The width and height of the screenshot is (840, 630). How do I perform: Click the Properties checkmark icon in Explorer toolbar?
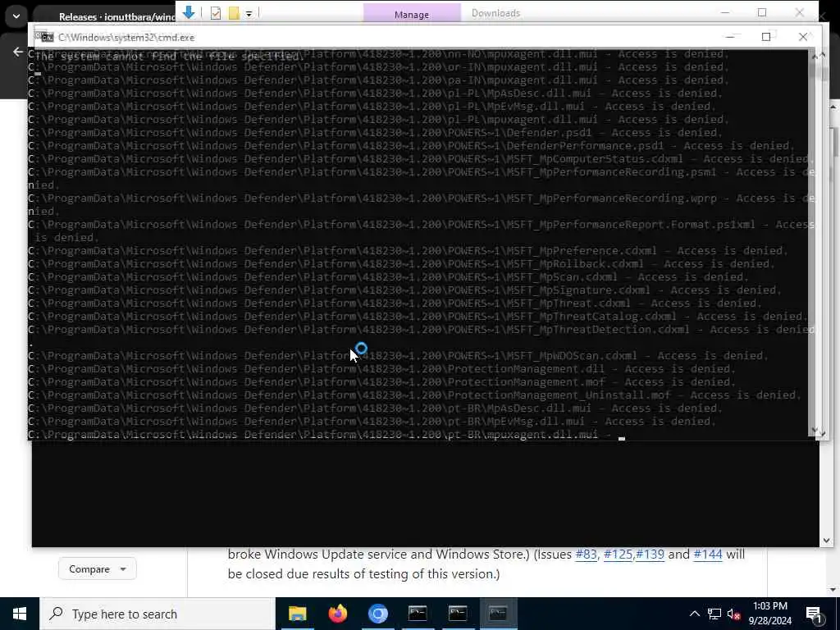[x=216, y=13]
